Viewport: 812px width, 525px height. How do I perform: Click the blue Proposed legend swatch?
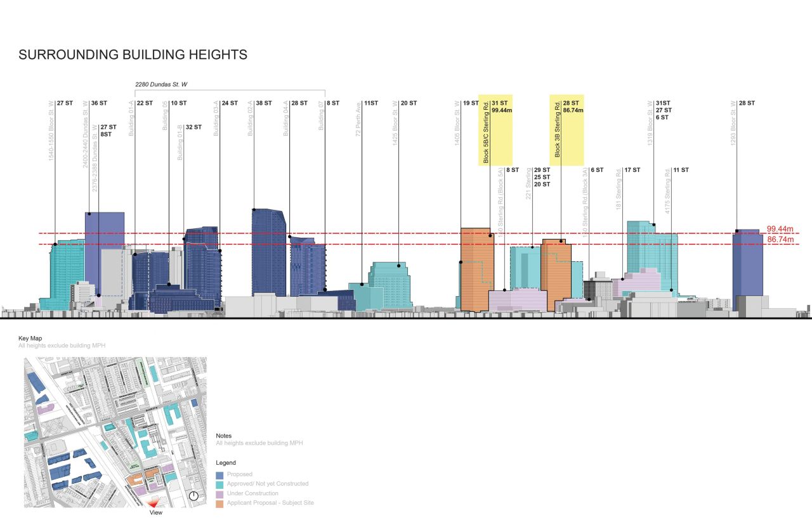point(218,474)
